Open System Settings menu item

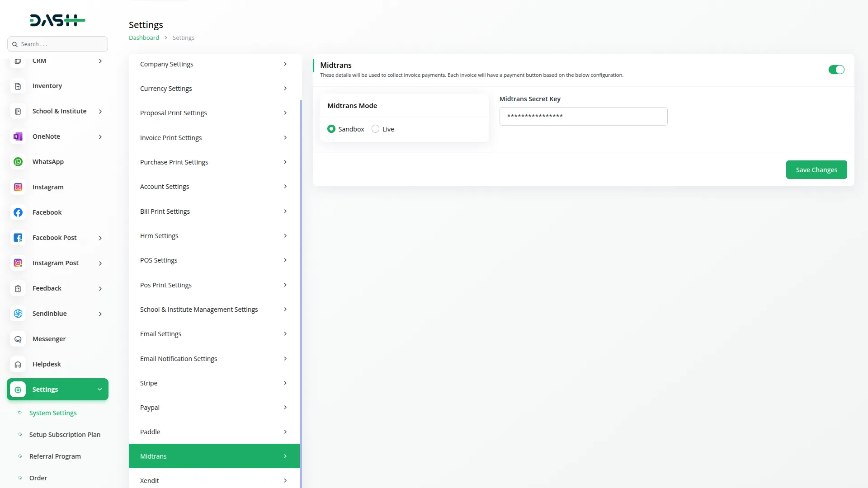pyautogui.click(x=52, y=413)
